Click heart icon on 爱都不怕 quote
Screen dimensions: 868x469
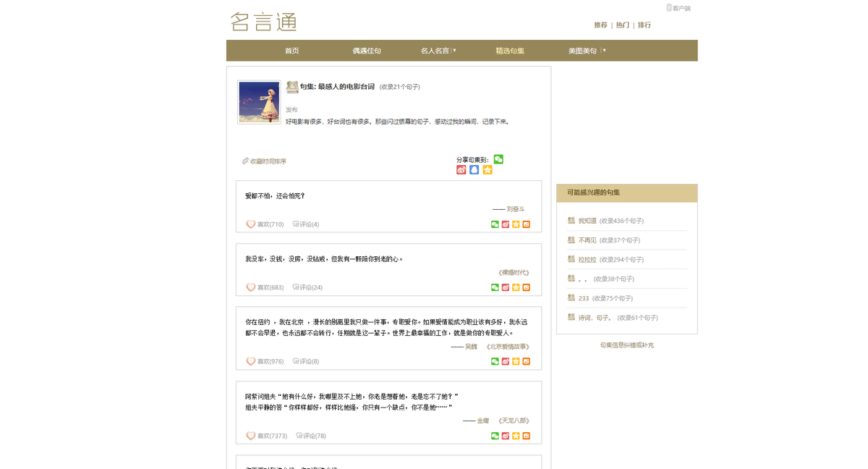251,224
